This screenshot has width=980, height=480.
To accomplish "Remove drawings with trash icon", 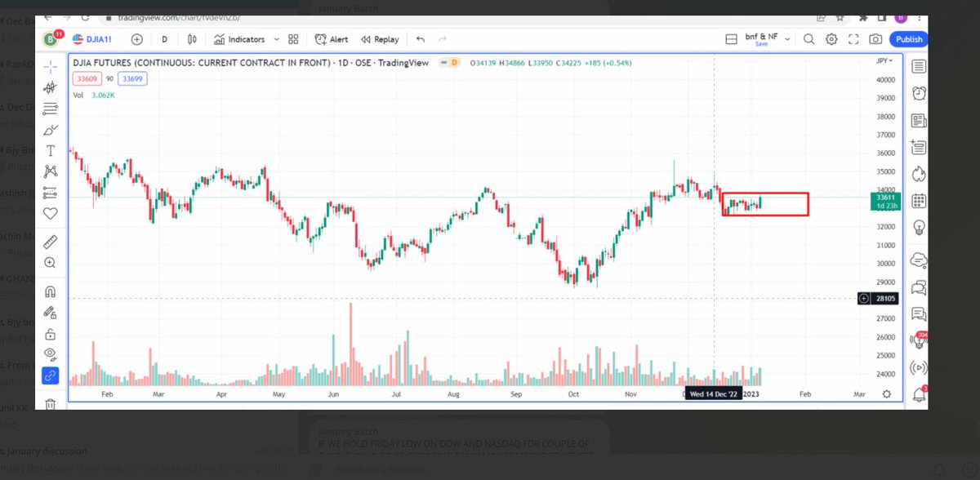I will [51, 403].
